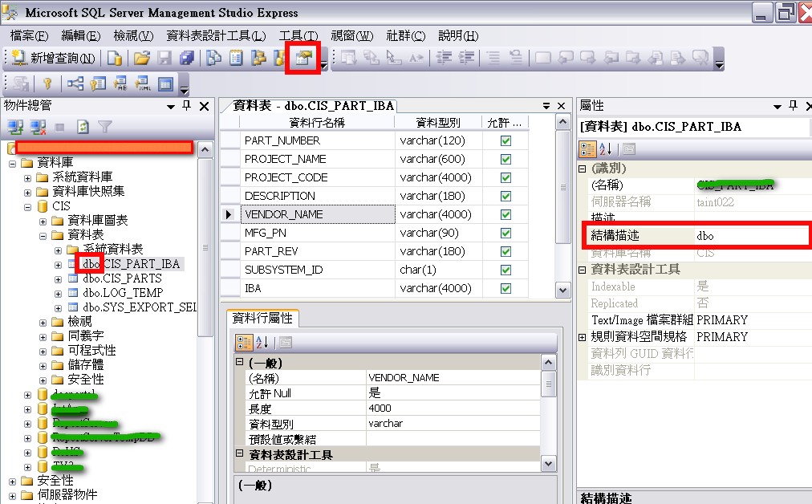The width and height of the screenshot is (812, 504).
Task: Click the Set Primary Key icon
Action: [x=47, y=83]
